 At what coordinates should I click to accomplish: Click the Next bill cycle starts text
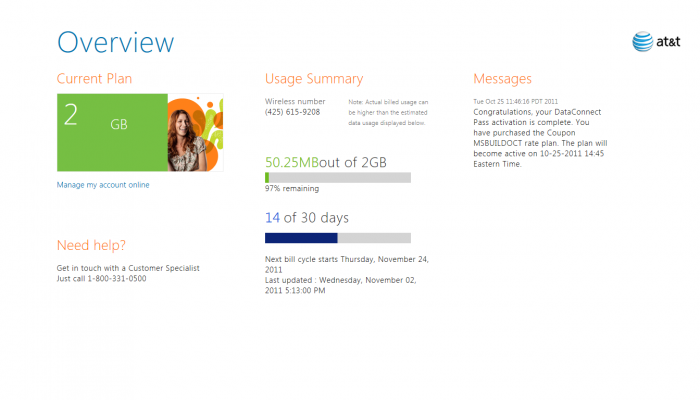[346, 264]
